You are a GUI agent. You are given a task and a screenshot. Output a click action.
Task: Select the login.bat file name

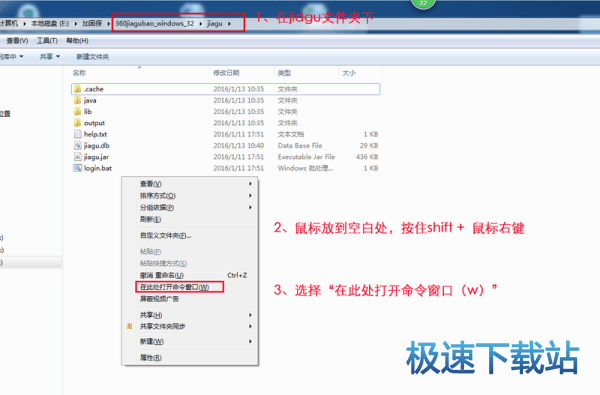tap(98, 168)
